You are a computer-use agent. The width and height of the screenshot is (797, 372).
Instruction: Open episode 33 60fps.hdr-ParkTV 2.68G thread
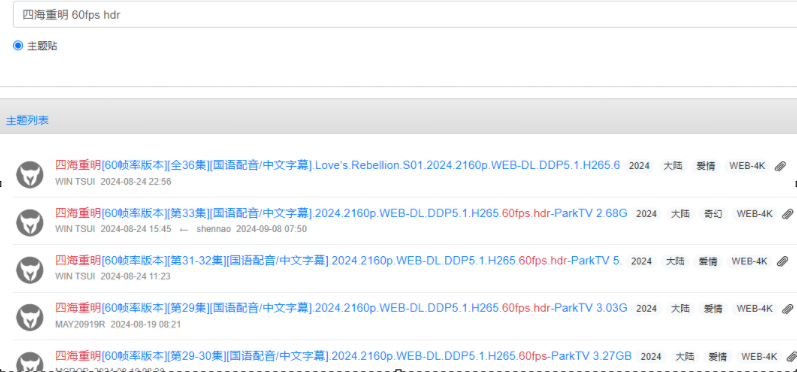341,213
